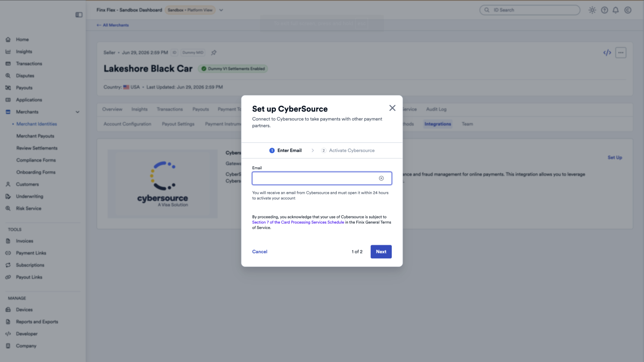Click the Invoices icon under Tools
The image size is (644, 362).
pos(8,241)
